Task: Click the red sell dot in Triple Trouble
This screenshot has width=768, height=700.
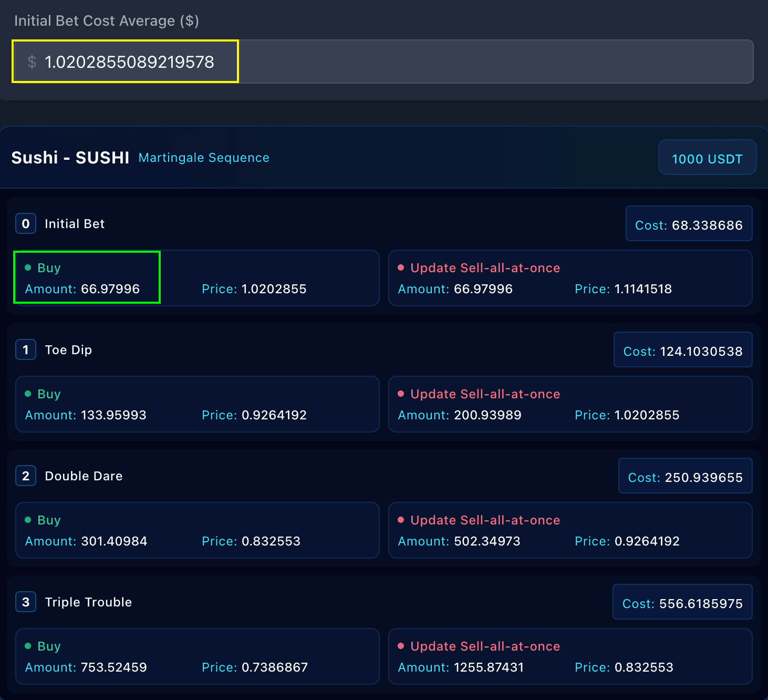Action: pos(401,646)
